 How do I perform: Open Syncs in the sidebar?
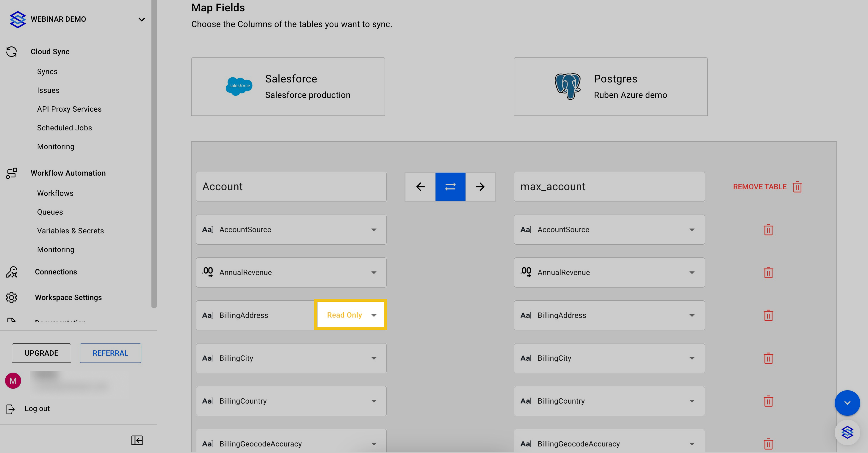coord(47,71)
